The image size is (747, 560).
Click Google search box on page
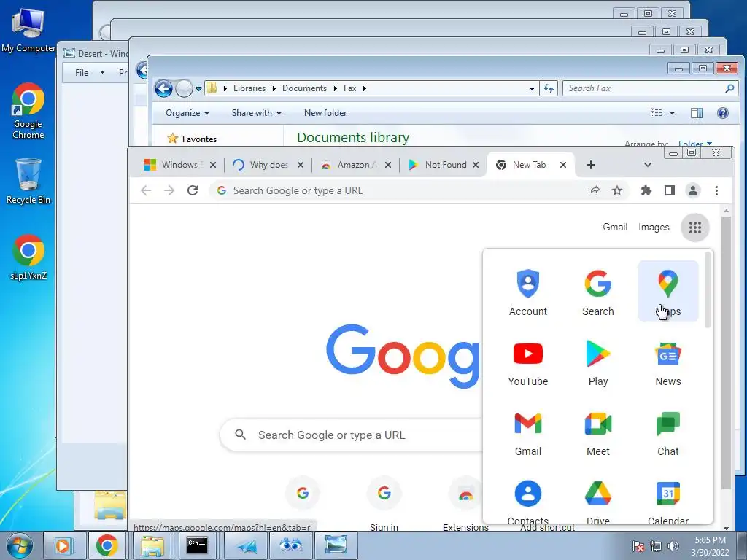point(352,435)
